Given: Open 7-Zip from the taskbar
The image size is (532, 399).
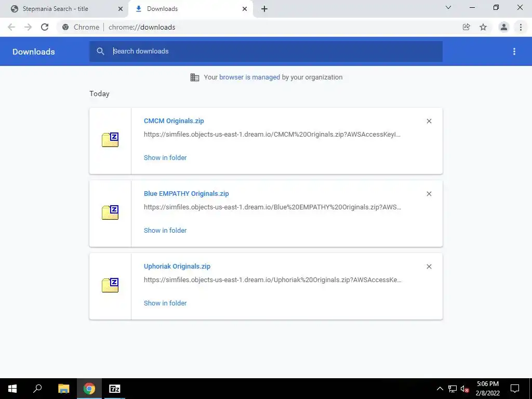Looking at the screenshot, I should [115, 389].
